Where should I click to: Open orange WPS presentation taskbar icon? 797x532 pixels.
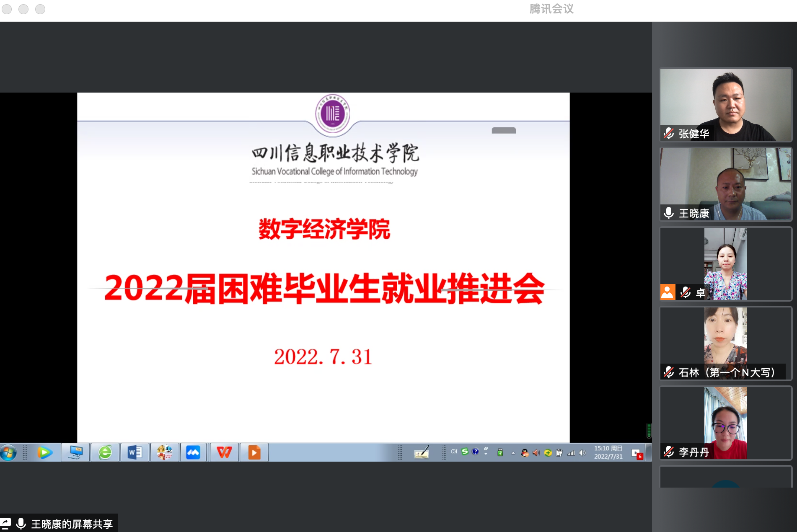coord(254,452)
